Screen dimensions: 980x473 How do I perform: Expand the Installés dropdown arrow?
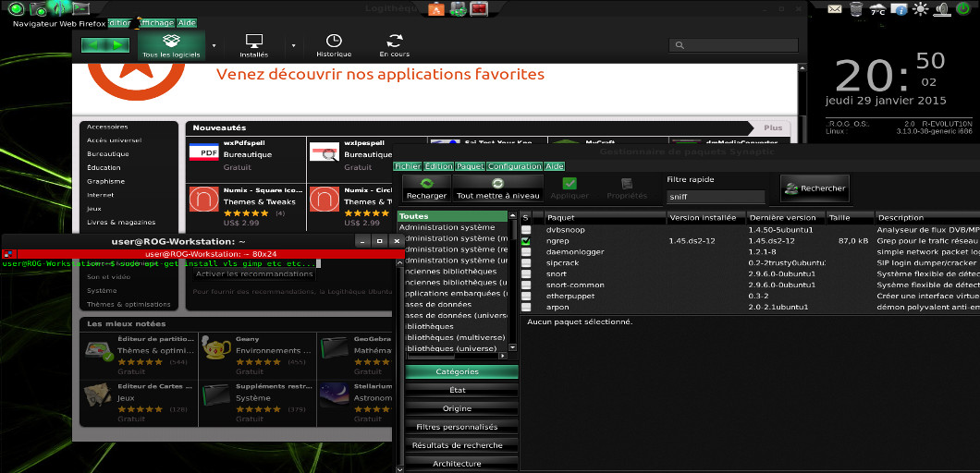coord(294,45)
